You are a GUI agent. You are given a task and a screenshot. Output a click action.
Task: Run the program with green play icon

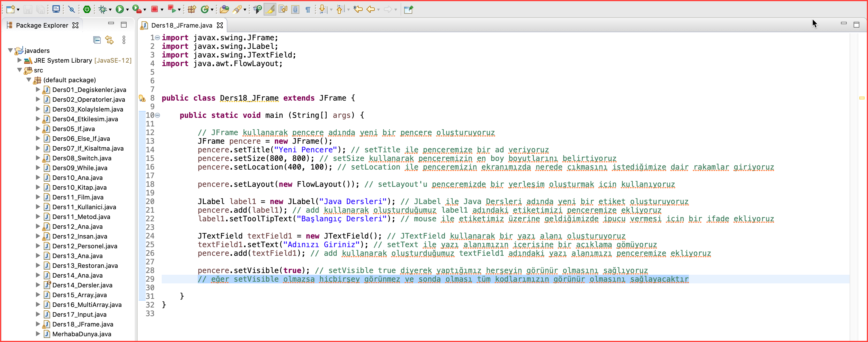pos(119,9)
